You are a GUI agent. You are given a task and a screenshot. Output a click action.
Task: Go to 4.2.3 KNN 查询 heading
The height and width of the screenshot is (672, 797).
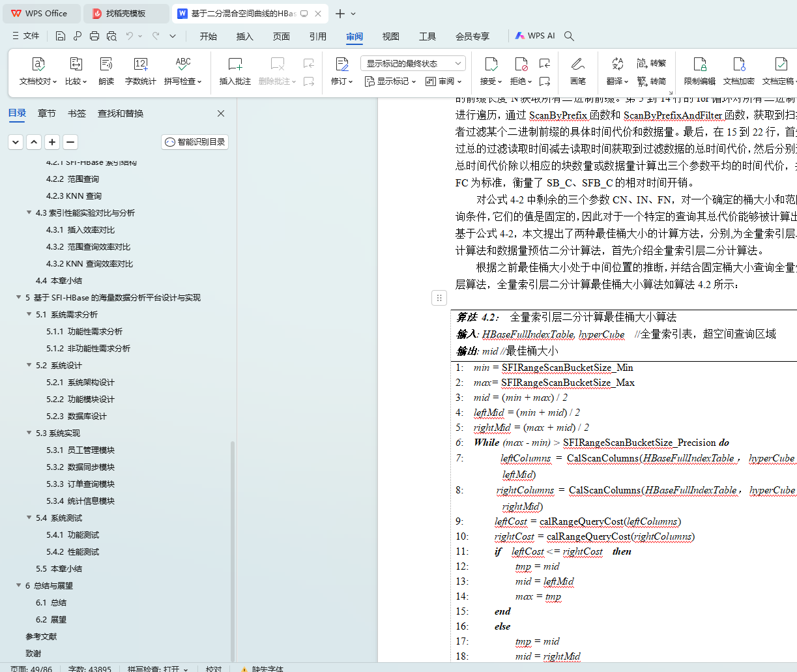tap(74, 196)
